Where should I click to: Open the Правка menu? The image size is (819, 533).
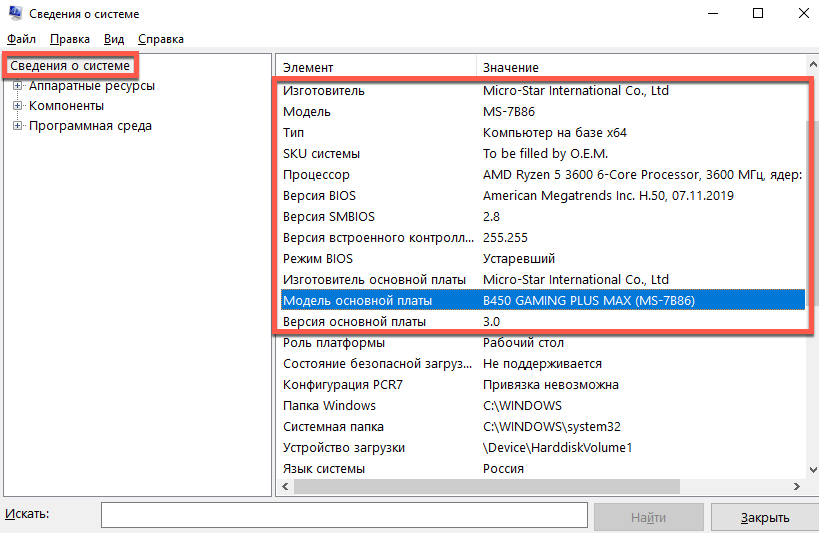[x=69, y=39]
